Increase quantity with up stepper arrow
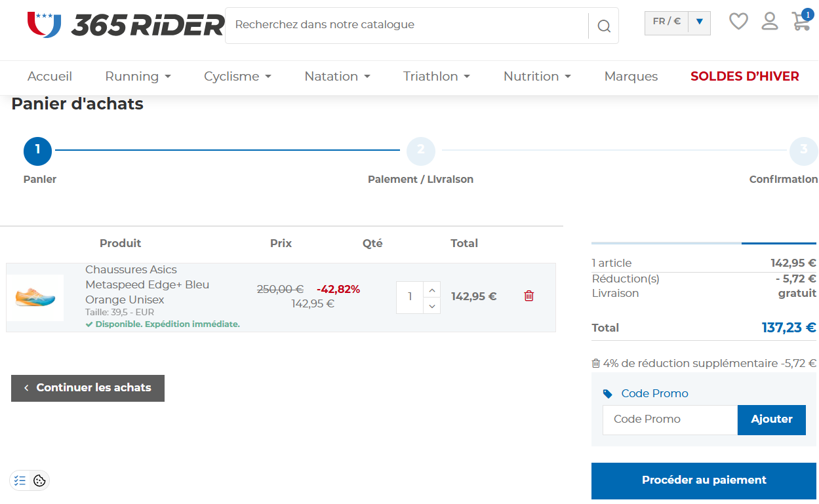Image resolution: width=819 pixels, height=504 pixels. pos(431,289)
